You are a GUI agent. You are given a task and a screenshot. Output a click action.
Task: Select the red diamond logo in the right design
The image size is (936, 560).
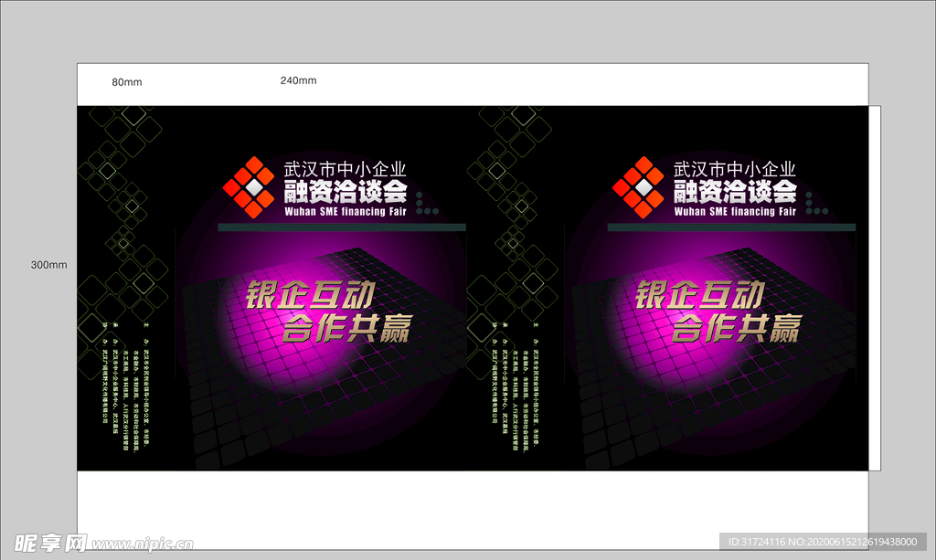pyautogui.click(x=639, y=187)
